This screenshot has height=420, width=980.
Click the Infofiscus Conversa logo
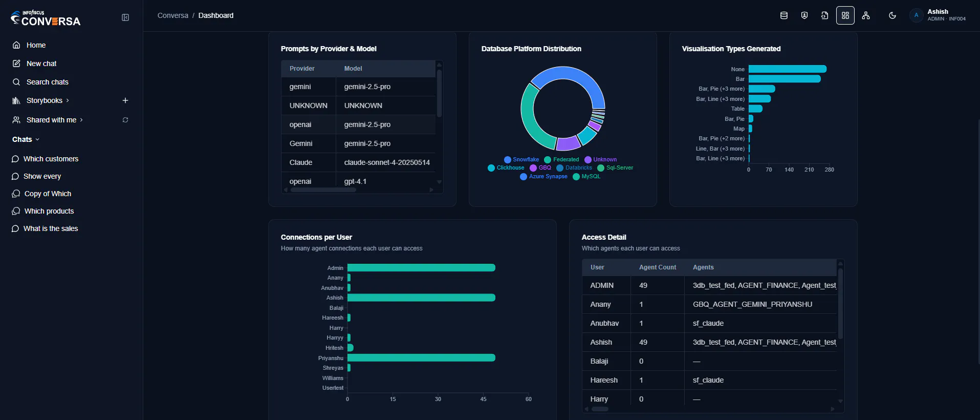click(x=46, y=18)
